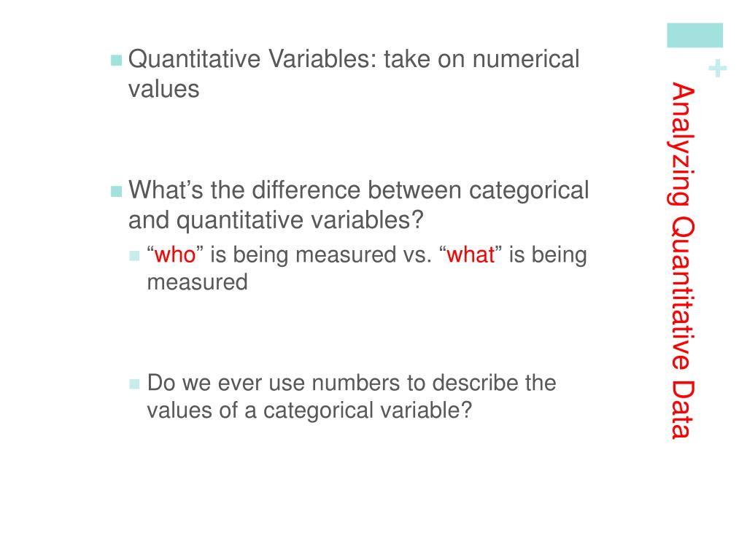Click the text "is being measured vs."
Viewport: 747px width, 560px height.
coord(321,254)
